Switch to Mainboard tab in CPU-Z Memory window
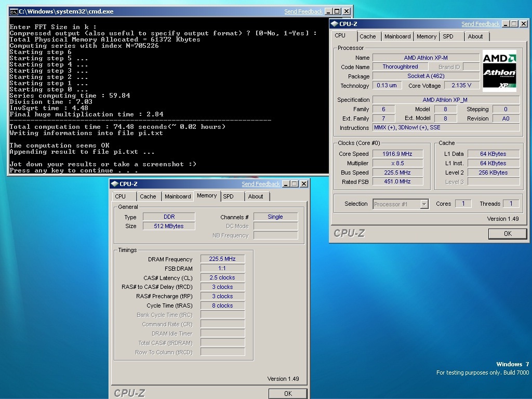The image size is (532, 399). (x=178, y=196)
